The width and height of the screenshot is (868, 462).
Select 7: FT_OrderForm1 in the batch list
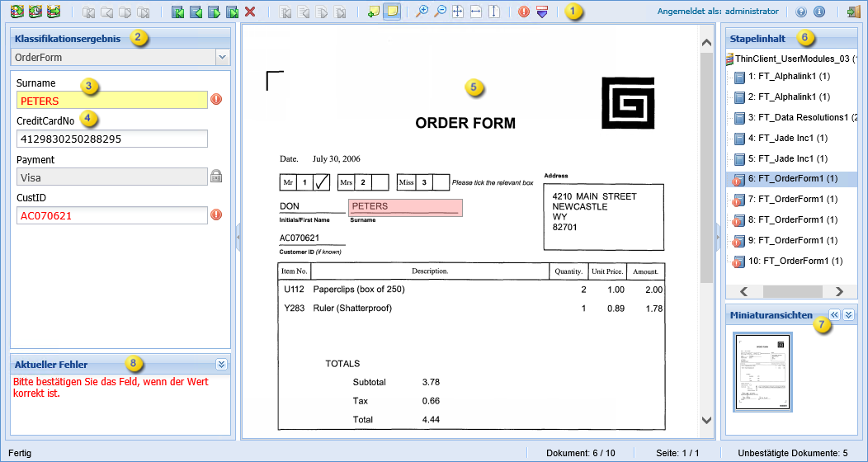click(x=792, y=199)
